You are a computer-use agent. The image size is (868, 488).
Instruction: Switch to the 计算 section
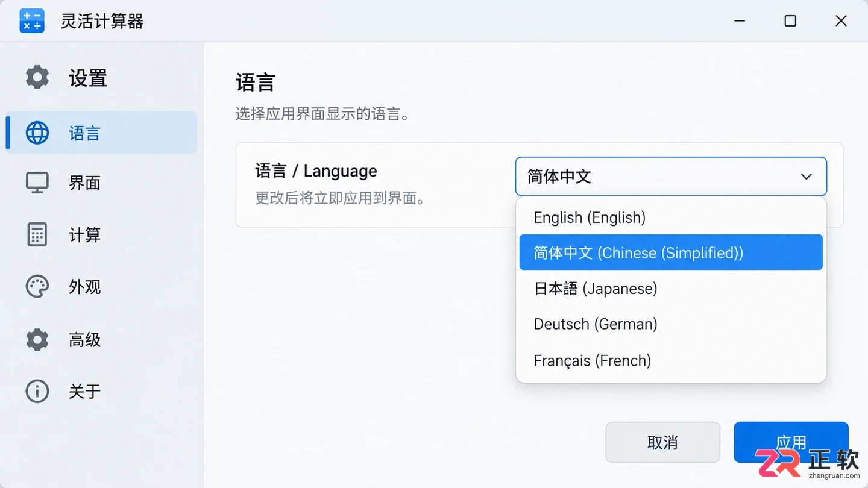point(101,234)
